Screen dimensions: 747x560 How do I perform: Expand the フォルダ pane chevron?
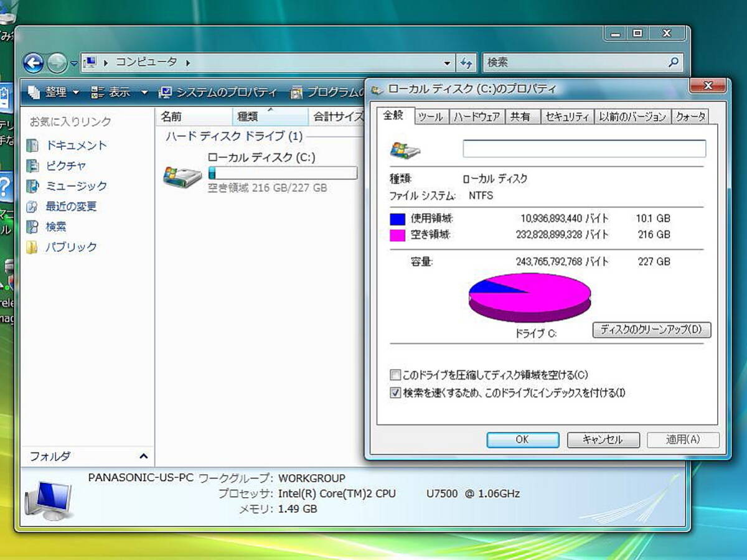[143, 457]
